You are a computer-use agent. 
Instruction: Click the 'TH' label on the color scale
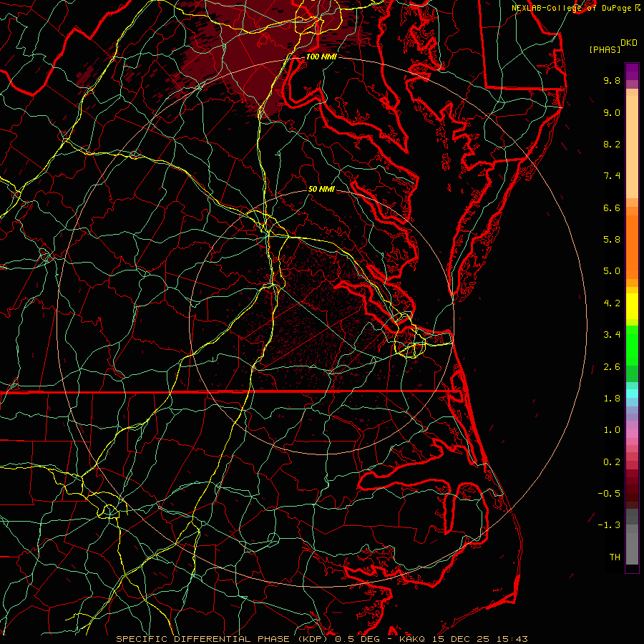pyautogui.click(x=615, y=557)
